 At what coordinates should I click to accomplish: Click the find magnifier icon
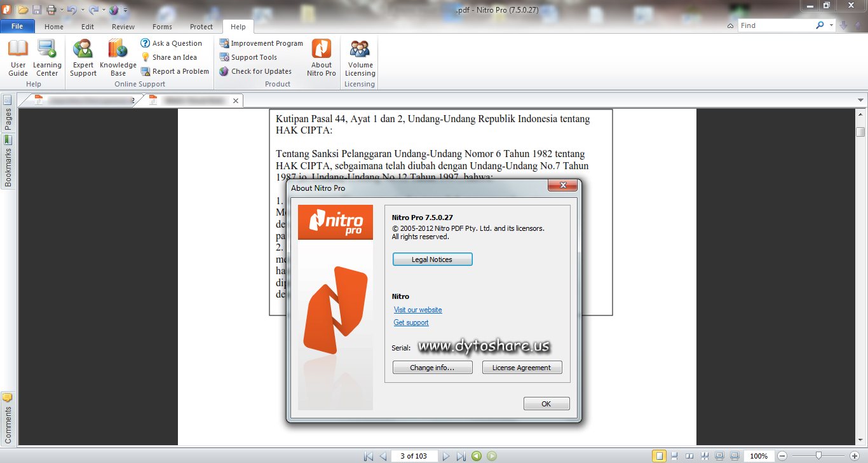pyautogui.click(x=820, y=25)
